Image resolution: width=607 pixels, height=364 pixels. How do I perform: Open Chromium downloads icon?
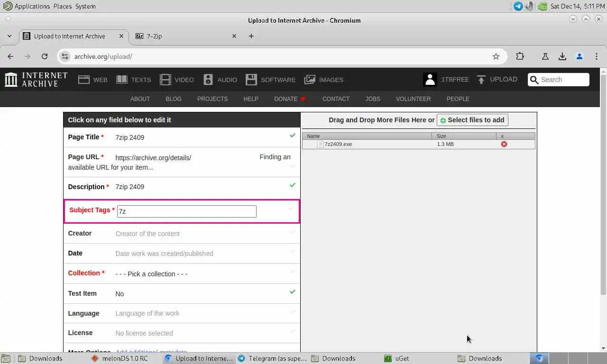[562, 56]
